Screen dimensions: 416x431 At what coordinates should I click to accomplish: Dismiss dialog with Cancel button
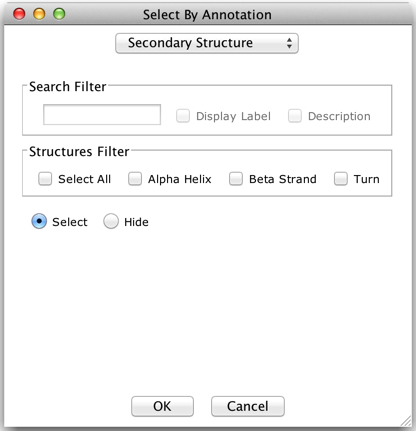click(x=248, y=406)
